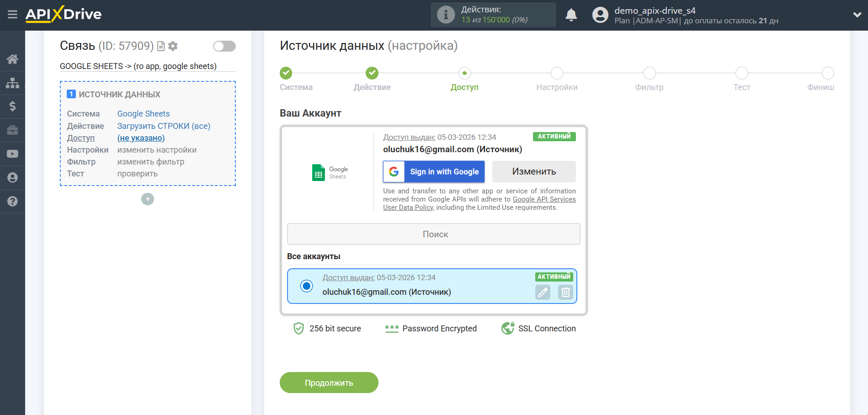
Task: Click the Sign in with Google button
Action: 434,172
